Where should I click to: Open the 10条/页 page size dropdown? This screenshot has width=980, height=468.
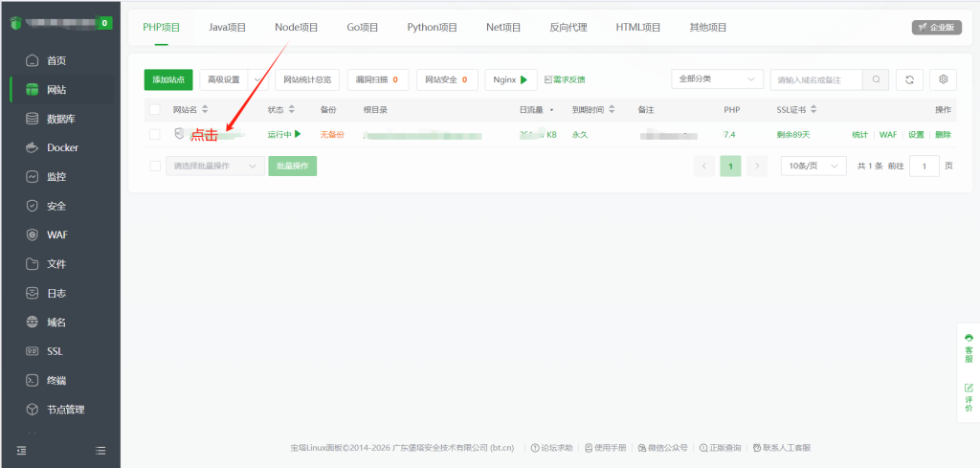(x=813, y=166)
